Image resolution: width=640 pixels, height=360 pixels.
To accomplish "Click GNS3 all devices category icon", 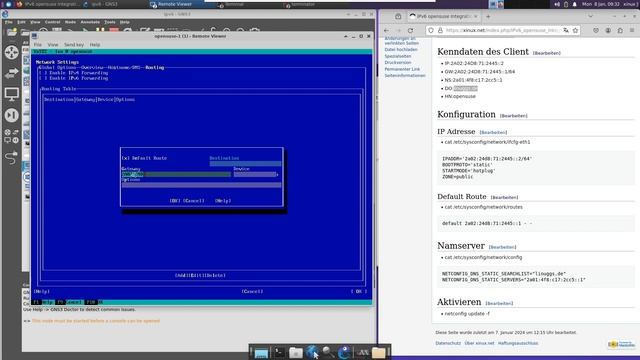I will pos(11,136).
